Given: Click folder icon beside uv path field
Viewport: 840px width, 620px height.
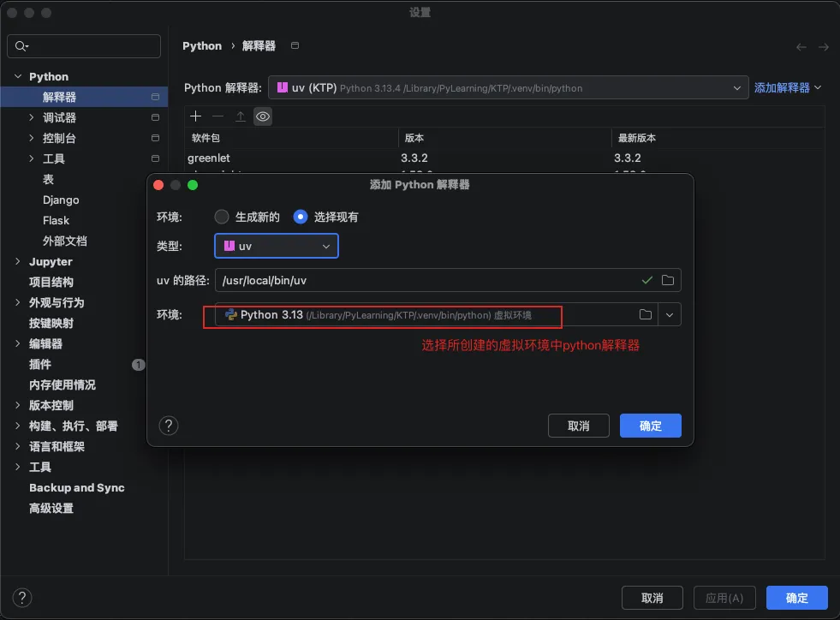Looking at the screenshot, I should (668, 280).
